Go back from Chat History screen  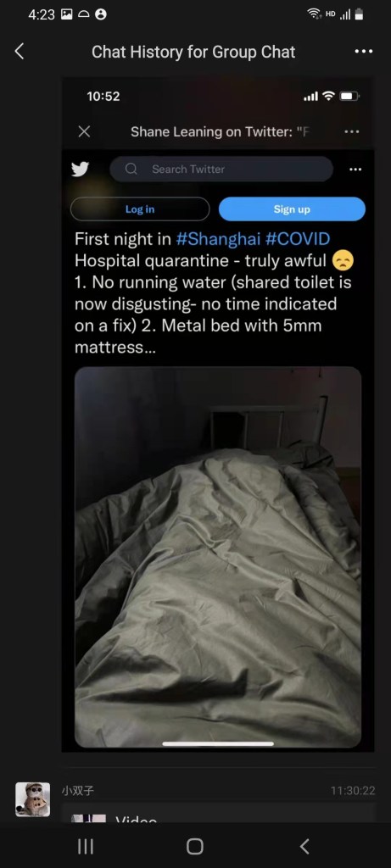click(x=20, y=52)
